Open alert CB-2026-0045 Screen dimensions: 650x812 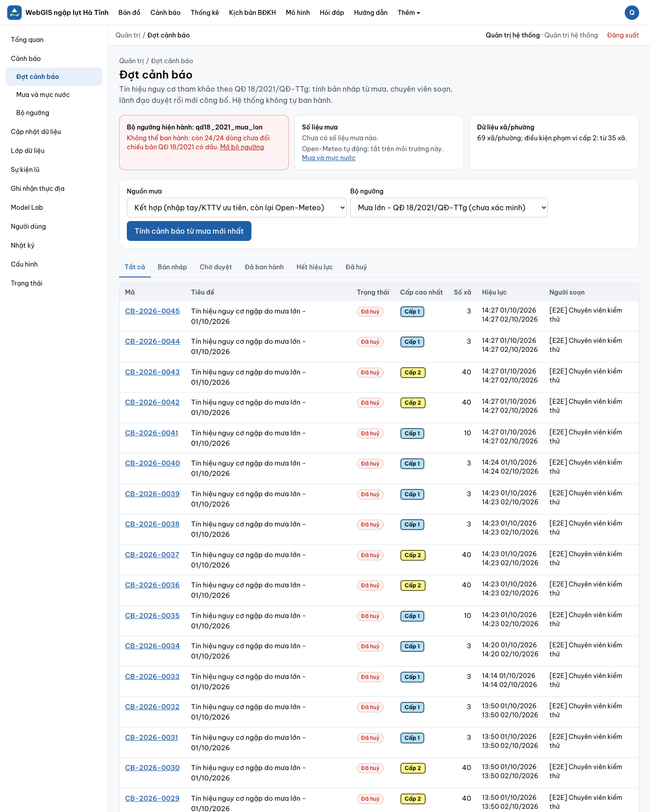(x=152, y=311)
